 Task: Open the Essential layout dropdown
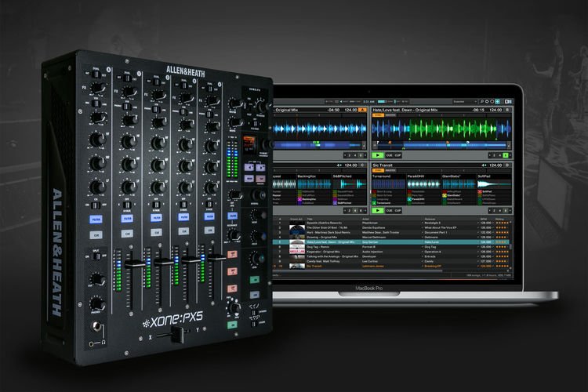click(x=465, y=102)
